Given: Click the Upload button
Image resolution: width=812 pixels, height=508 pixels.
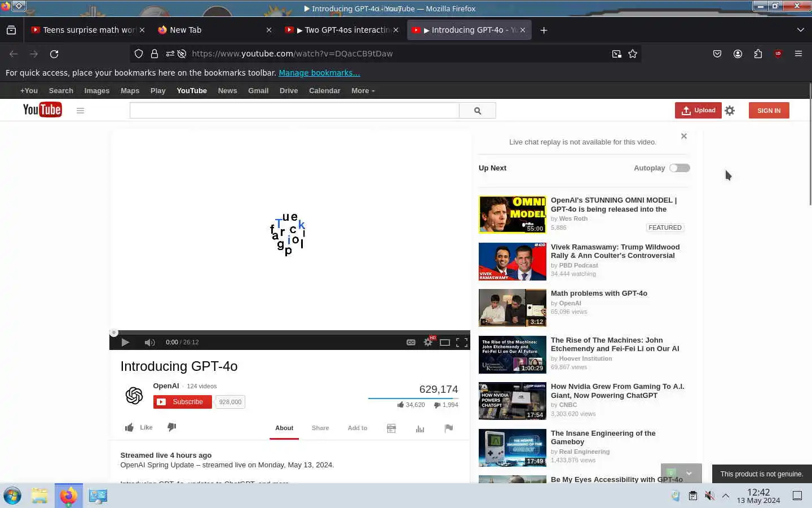Looking at the screenshot, I should [x=698, y=111].
